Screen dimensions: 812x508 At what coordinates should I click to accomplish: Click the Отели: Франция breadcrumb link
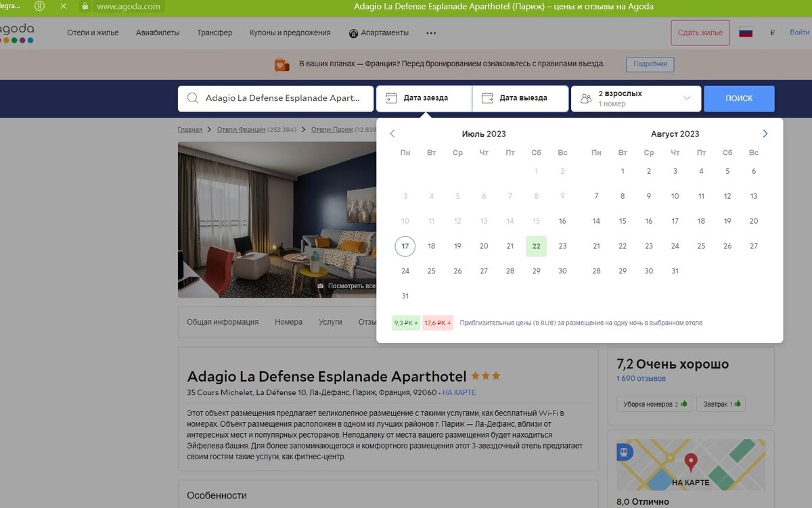tap(241, 129)
